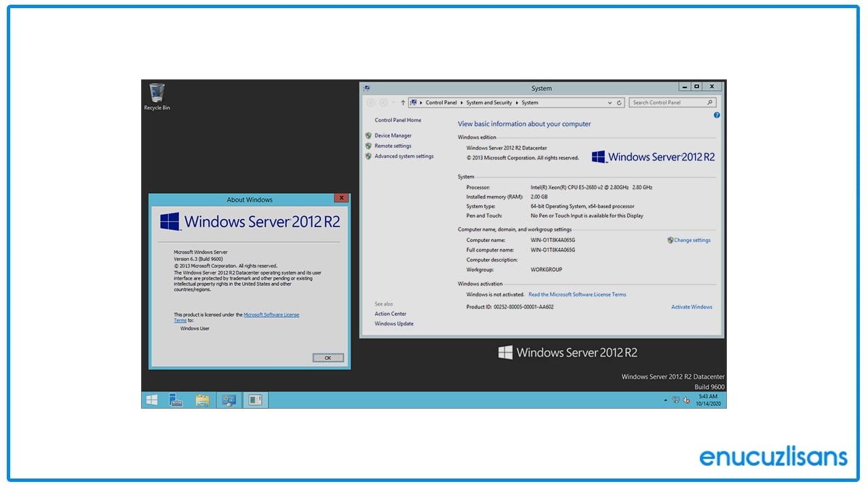This screenshot has height=488, width=868.
Task: Select the Control Panel taskbar icon
Action: (x=229, y=400)
